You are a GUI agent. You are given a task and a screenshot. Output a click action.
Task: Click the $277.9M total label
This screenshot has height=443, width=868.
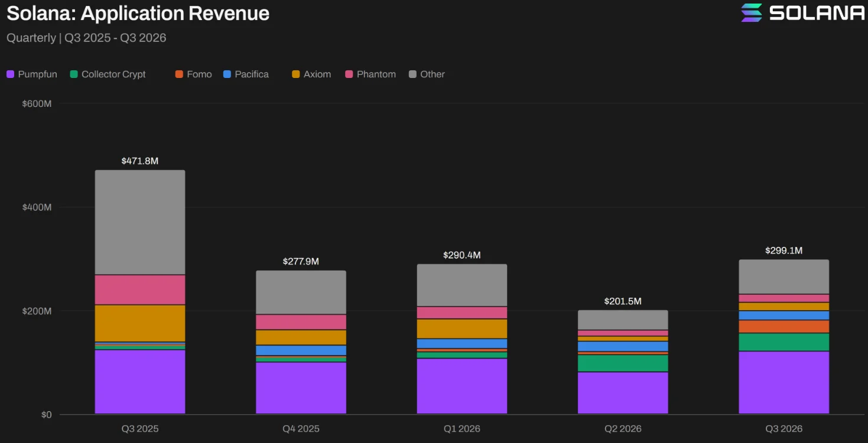click(301, 261)
